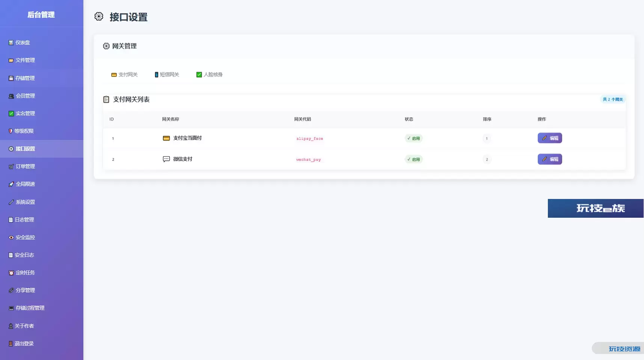This screenshot has width=644, height=360.
Task: Click the floppy disk icon beside 存储管理
Action: pyautogui.click(x=11, y=78)
